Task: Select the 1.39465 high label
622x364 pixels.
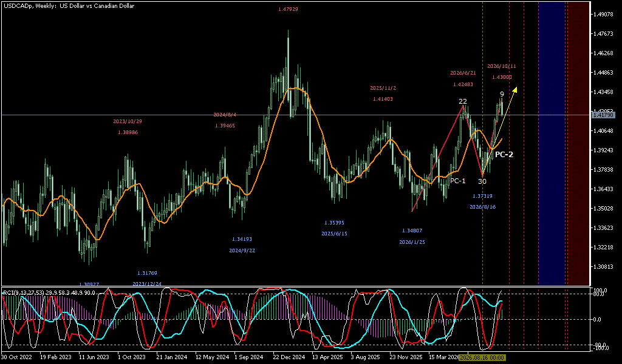Action: coord(225,126)
